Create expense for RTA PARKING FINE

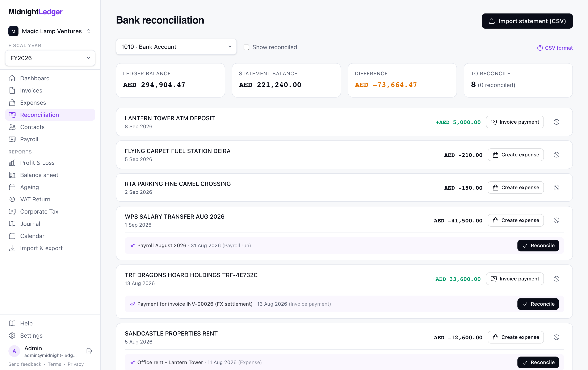pyautogui.click(x=516, y=188)
